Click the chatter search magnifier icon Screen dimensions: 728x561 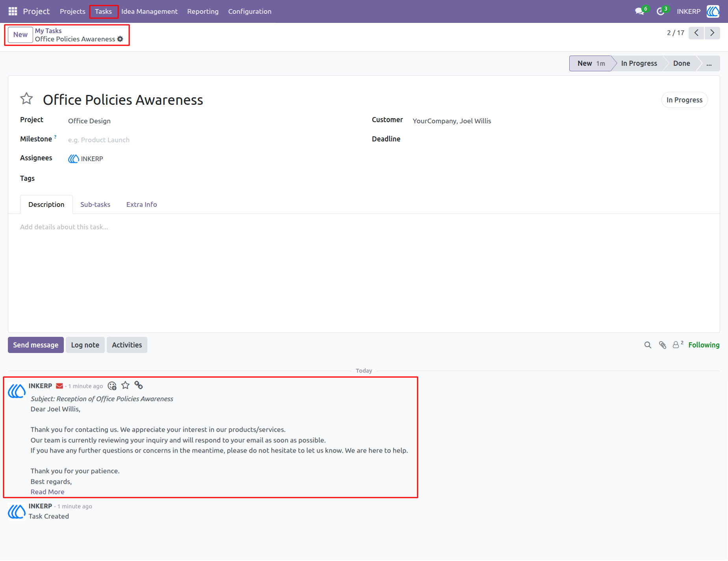click(648, 345)
